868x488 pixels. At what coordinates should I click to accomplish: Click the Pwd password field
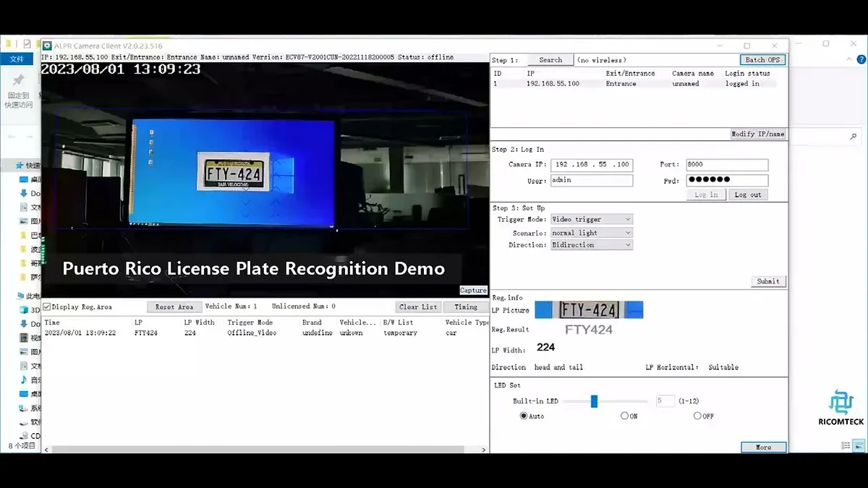point(727,180)
